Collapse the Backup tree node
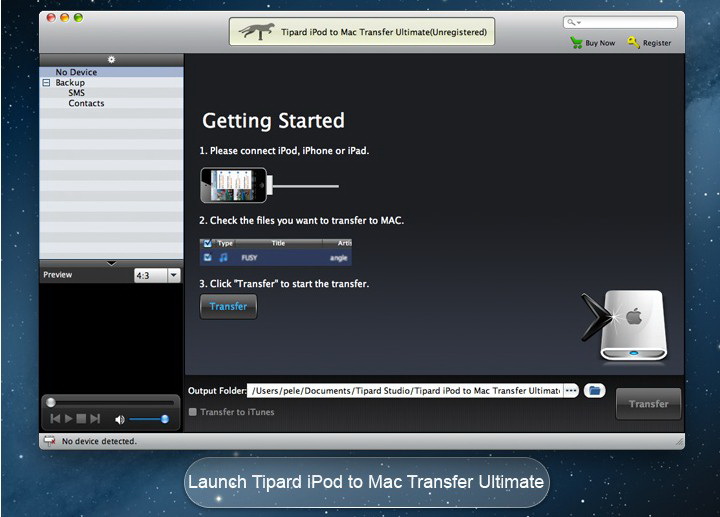This screenshot has width=720, height=517. pyautogui.click(x=46, y=83)
